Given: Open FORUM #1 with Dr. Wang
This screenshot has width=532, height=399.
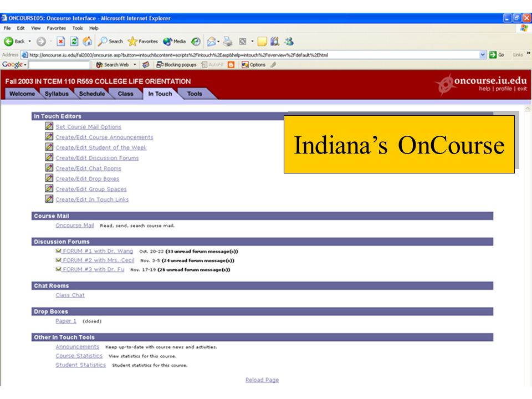Looking at the screenshot, I should [98, 251].
